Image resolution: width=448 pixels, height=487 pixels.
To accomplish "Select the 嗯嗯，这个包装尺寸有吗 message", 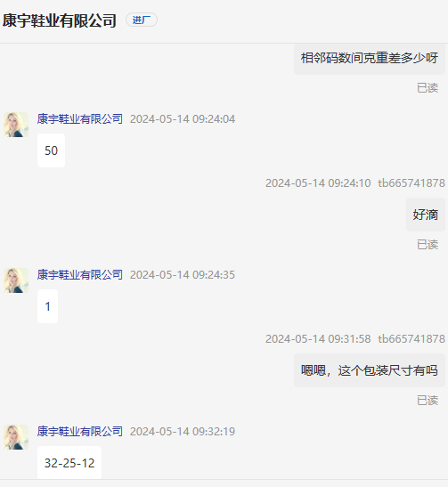I will tap(370, 370).
